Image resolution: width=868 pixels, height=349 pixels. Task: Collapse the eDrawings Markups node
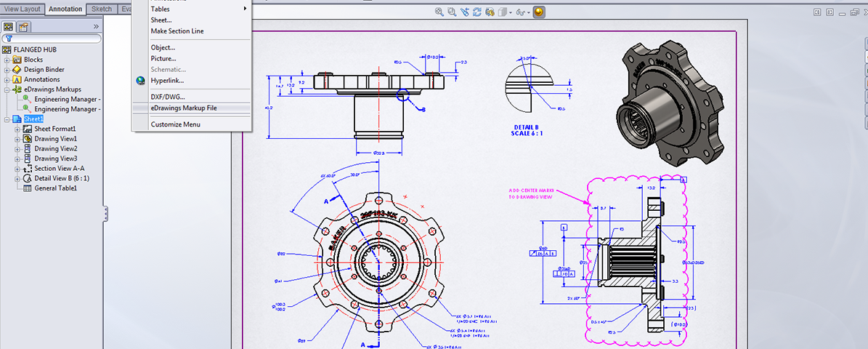(x=7, y=89)
